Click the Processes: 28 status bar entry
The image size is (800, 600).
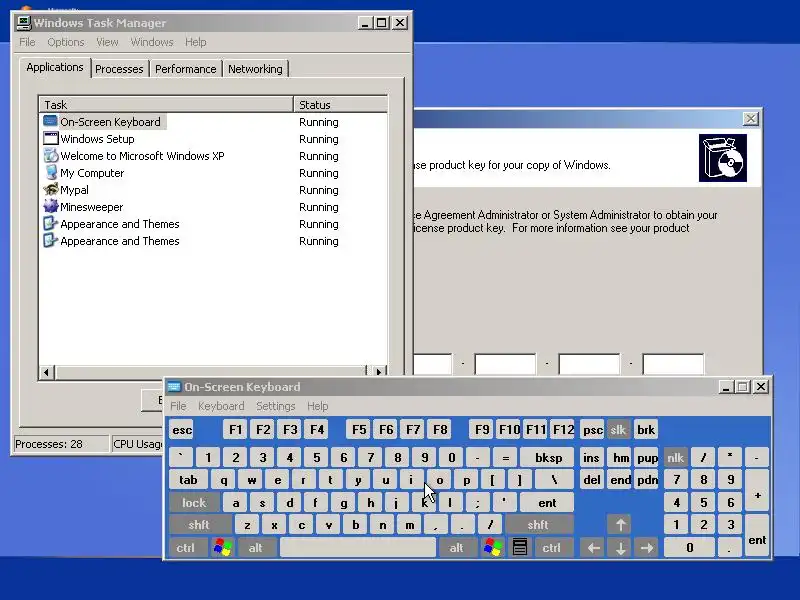61,444
